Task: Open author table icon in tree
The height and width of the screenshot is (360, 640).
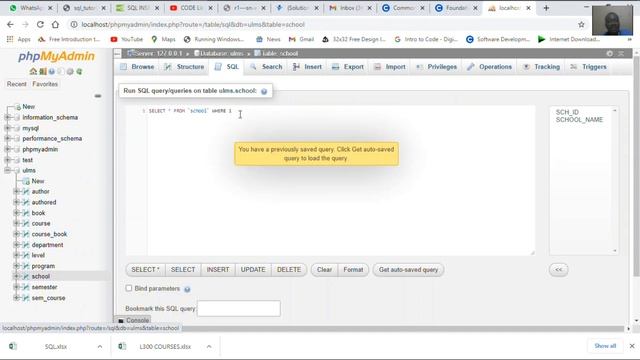Action: click(x=26, y=191)
